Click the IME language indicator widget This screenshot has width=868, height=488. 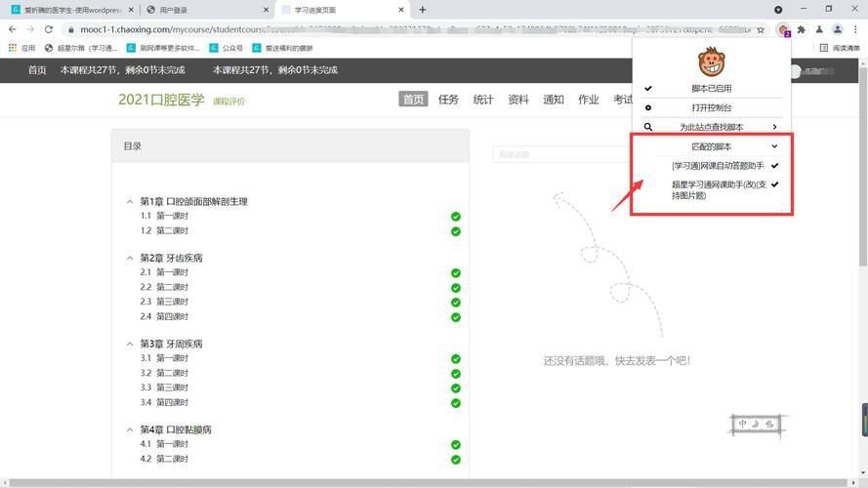(x=756, y=425)
